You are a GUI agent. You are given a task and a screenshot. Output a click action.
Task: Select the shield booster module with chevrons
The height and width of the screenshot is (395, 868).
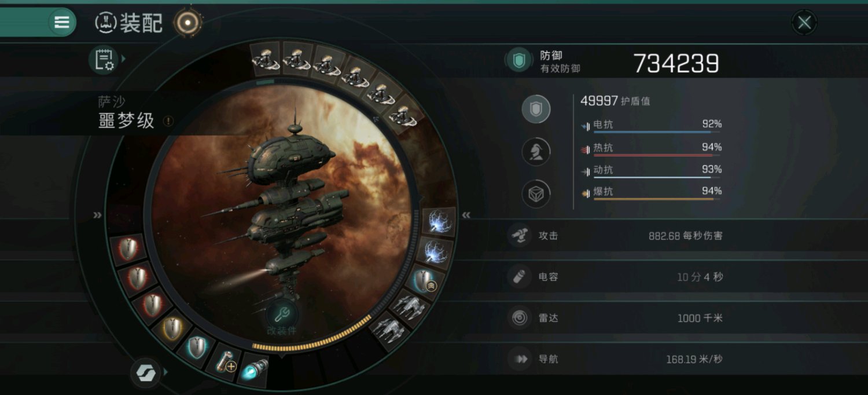427,281
